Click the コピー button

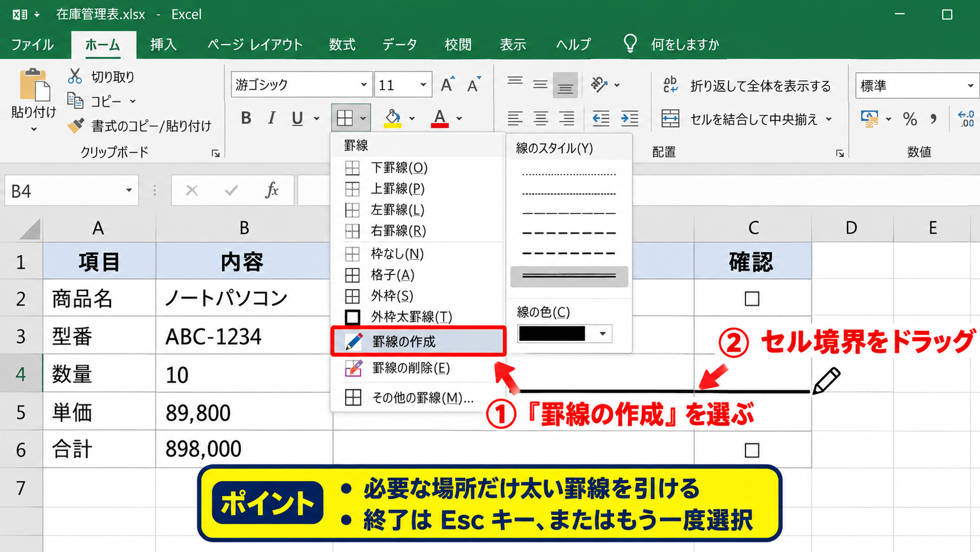tap(101, 101)
